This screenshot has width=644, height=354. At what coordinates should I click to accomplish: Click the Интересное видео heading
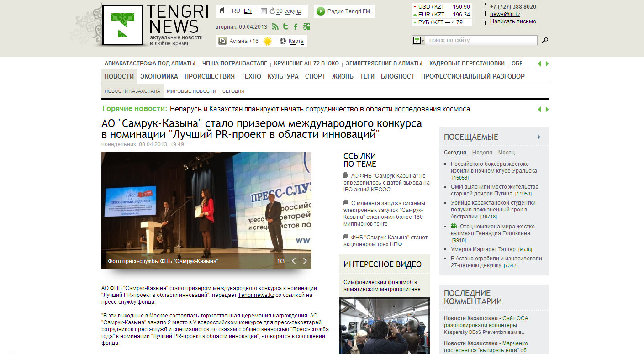[x=382, y=264]
